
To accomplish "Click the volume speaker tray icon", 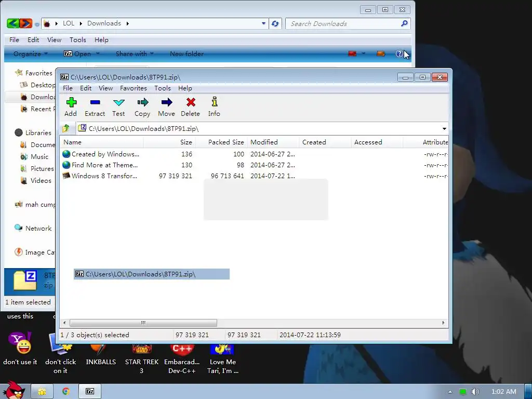I will pos(475,392).
